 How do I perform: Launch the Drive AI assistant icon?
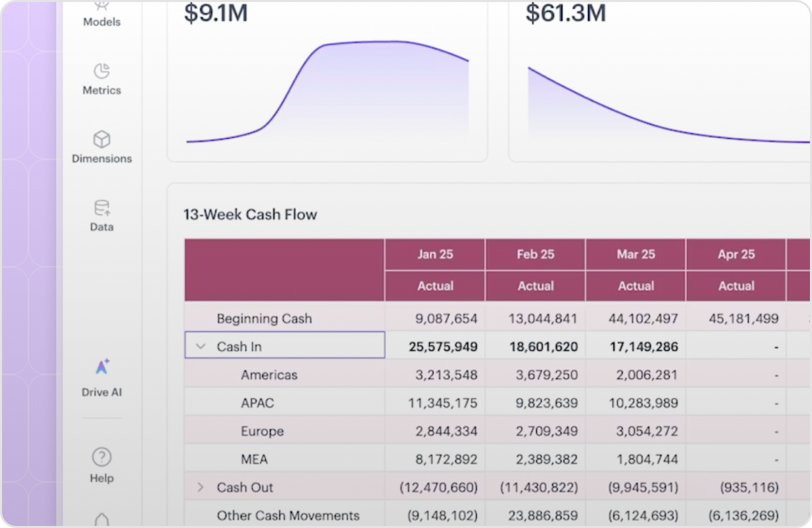(x=101, y=367)
